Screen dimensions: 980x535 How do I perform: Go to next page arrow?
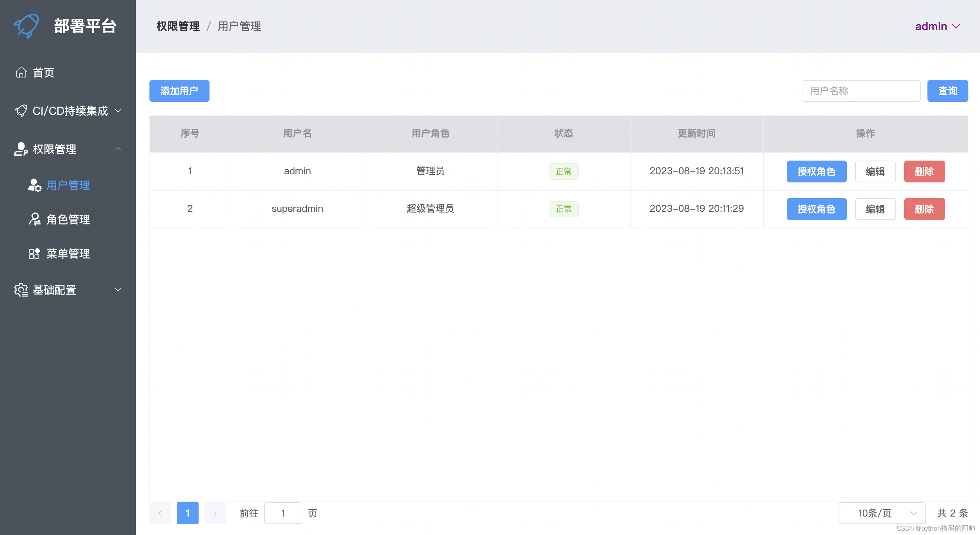point(215,513)
